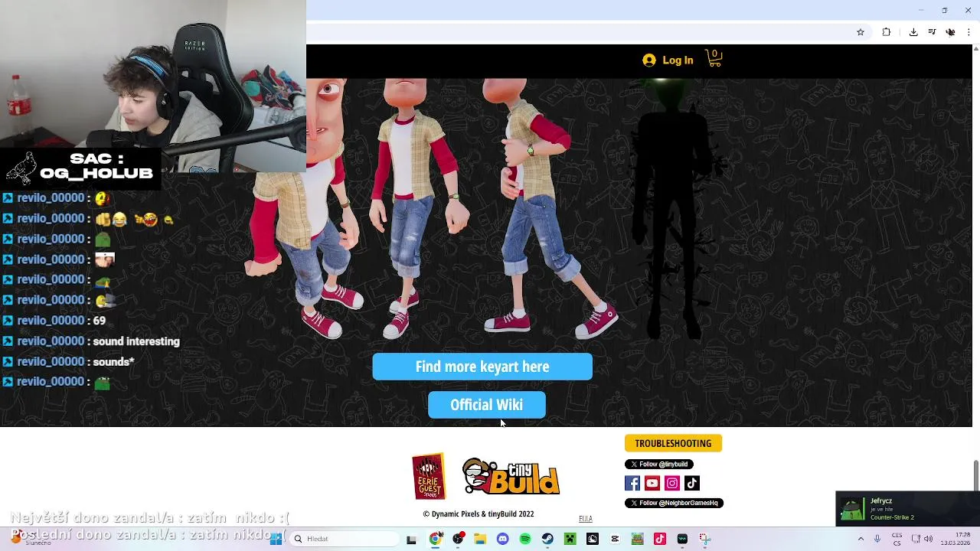The width and height of the screenshot is (980, 551).
Task: Click the Jefrycz Steam notification popup
Action: (x=907, y=509)
